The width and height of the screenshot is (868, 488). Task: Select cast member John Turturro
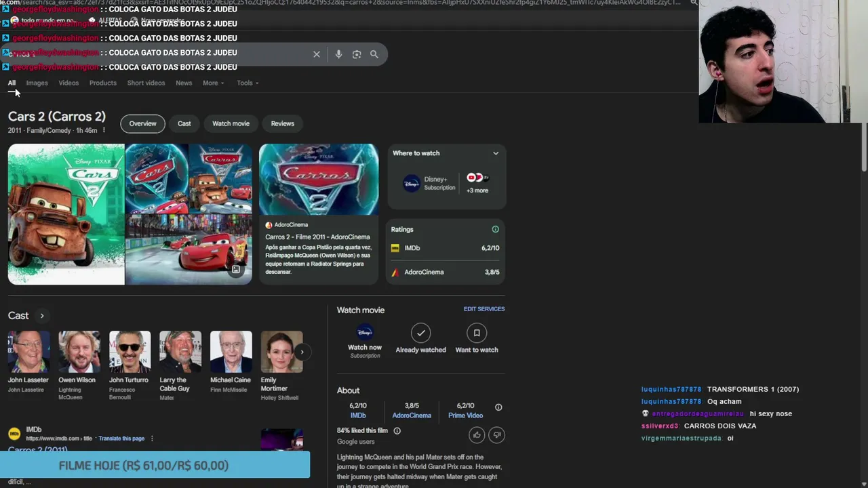[130, 365]
